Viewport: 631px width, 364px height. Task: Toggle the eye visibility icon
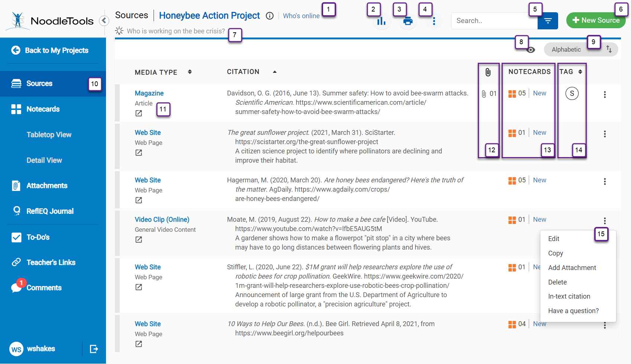pos(531,50)
